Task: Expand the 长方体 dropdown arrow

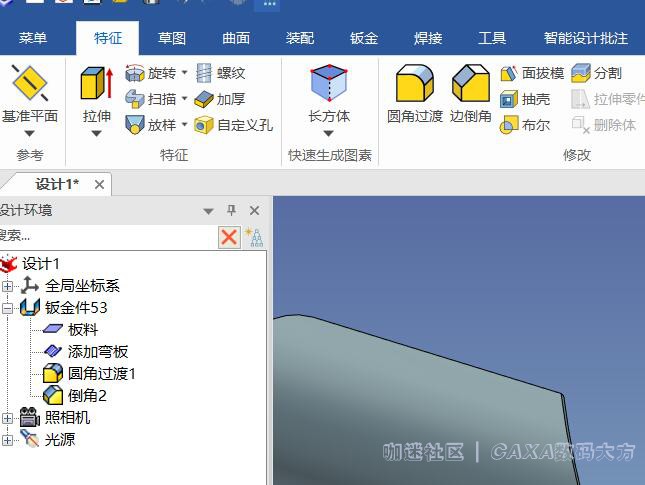Action: (x=328, y=133)
